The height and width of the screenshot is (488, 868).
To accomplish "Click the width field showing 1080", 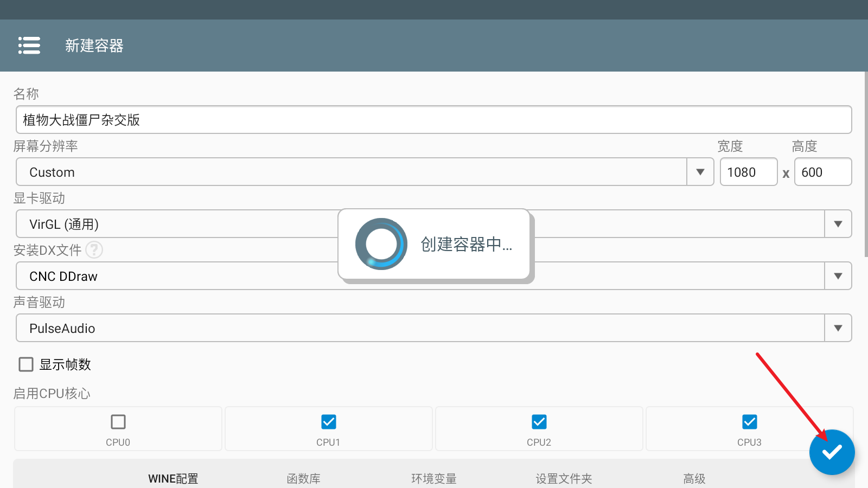I will [x=748, y=172].
